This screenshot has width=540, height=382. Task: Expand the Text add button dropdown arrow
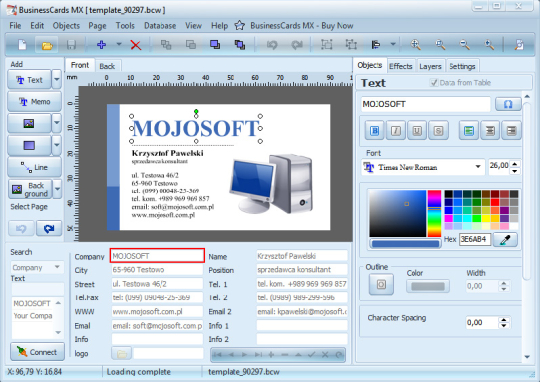click(56, 80)
